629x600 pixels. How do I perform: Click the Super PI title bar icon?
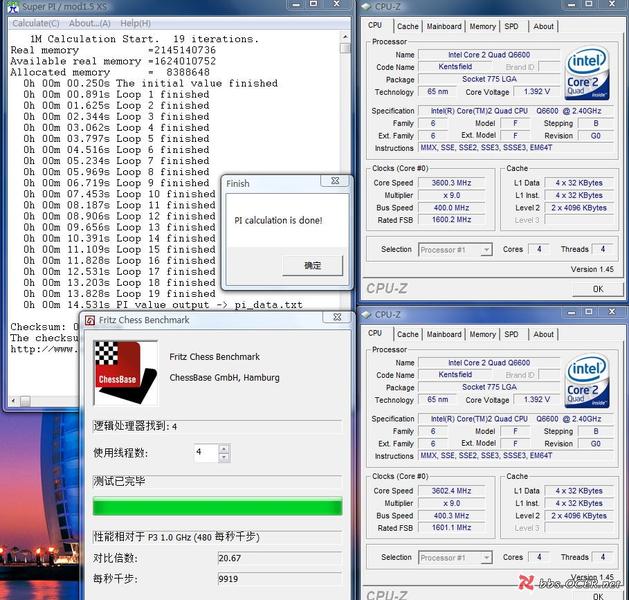tap(13, 7)
